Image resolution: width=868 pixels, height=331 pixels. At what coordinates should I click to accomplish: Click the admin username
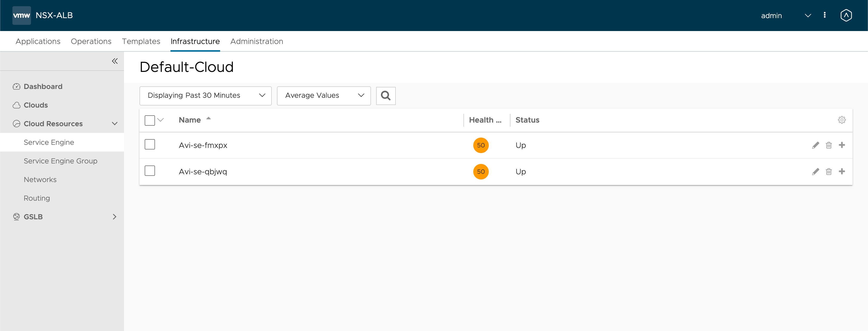[771, 16]
